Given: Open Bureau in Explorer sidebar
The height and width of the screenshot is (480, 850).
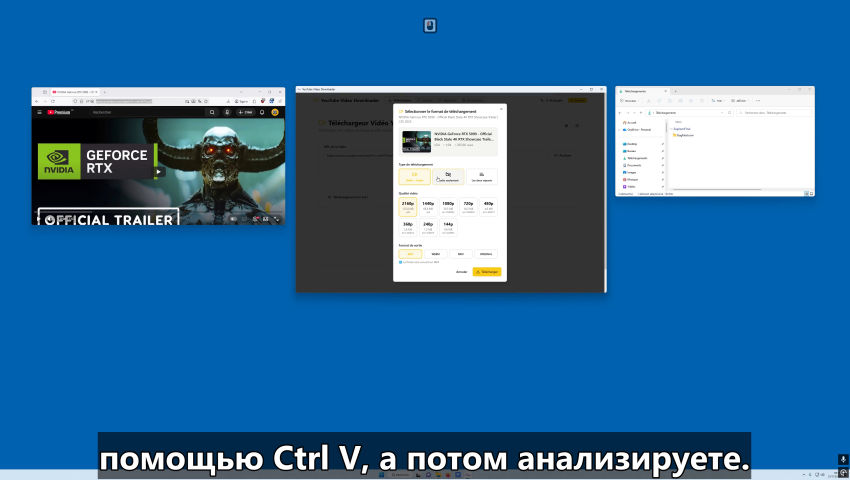Looking at the screenshot, I should click(x=629, y=151).
